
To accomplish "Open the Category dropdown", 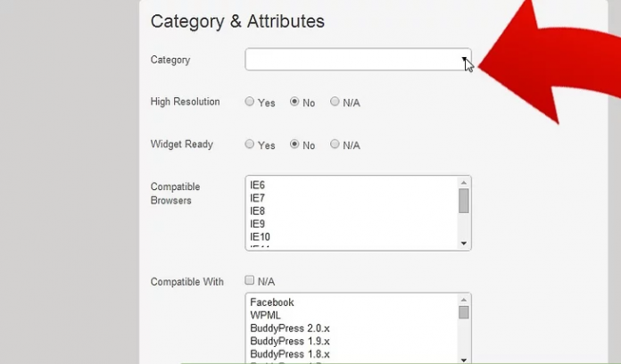I will 357,60.
